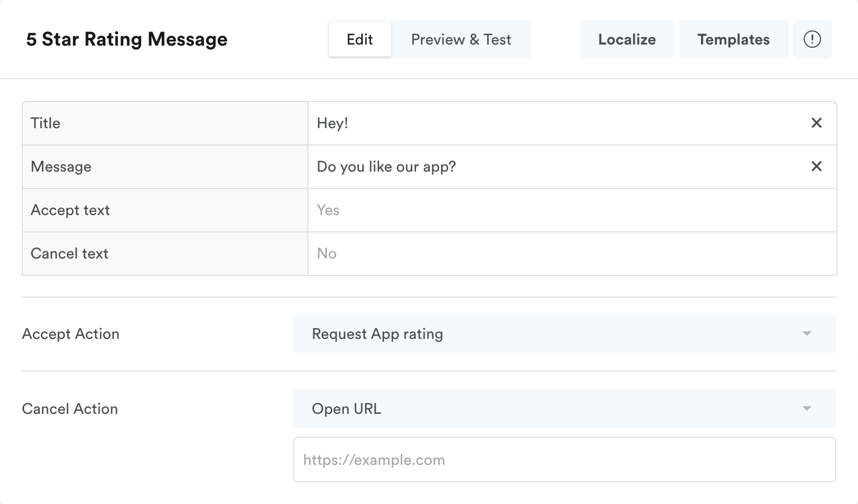Click the Title text field containing Hey!
Screen dimensions: 858x504
point(554,123)
